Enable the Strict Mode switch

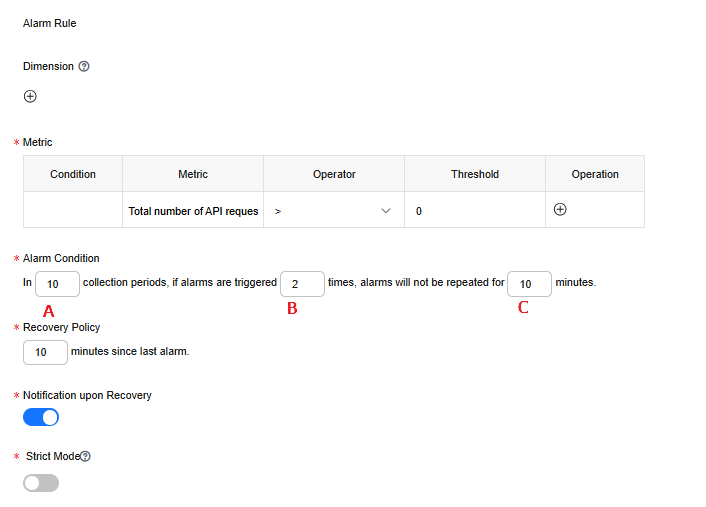41,483
